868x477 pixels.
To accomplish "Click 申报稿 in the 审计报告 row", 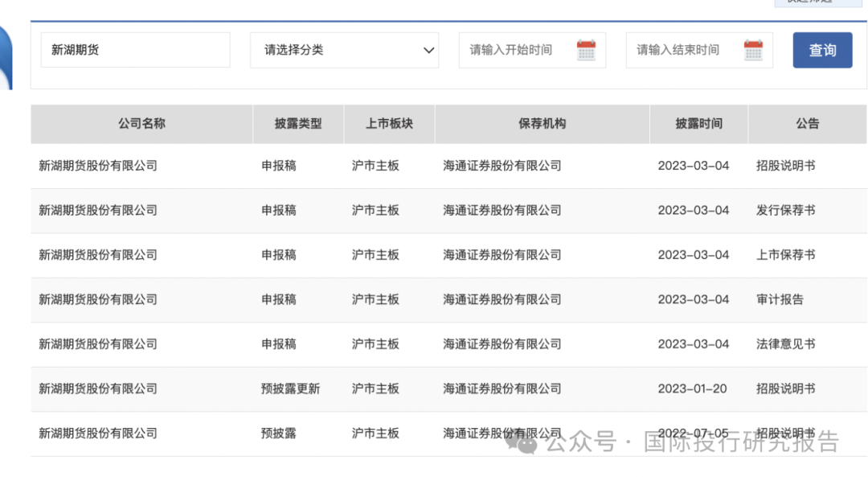I will [278, 299].
